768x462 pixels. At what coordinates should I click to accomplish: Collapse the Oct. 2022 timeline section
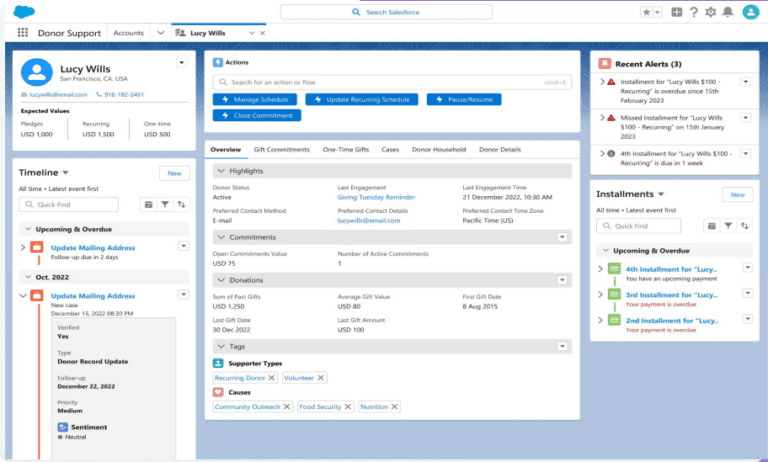pos(28,277)
